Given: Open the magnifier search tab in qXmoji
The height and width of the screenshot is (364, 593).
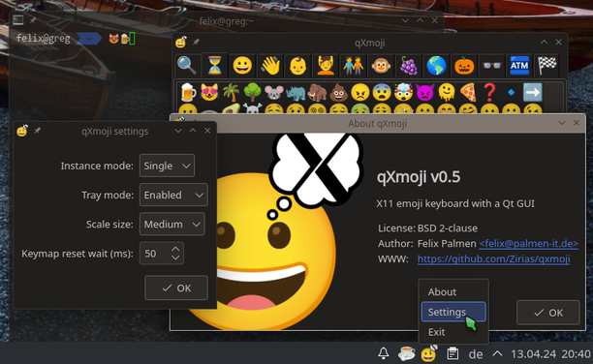Looking at the screenshot, I should 187,66.
